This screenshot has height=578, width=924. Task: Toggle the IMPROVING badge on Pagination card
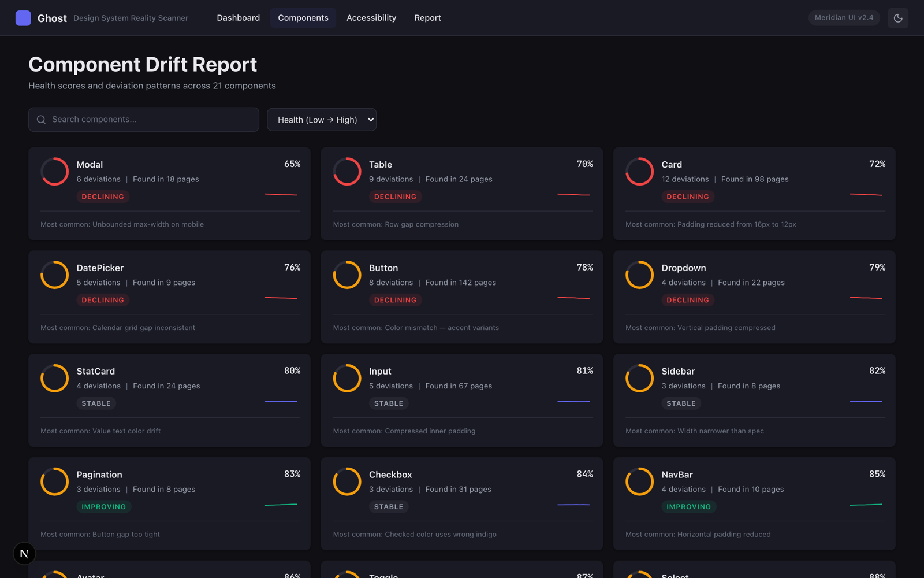104,507
